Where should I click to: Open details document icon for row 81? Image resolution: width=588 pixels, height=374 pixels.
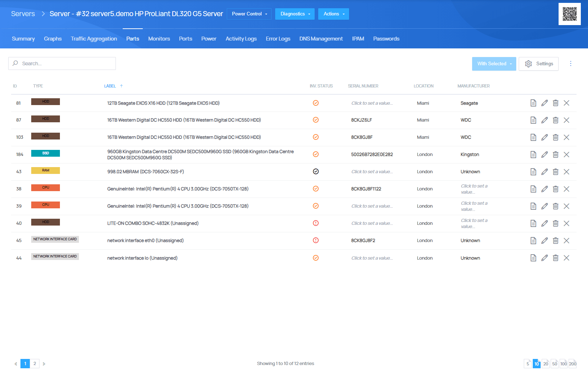pos(533,103)
